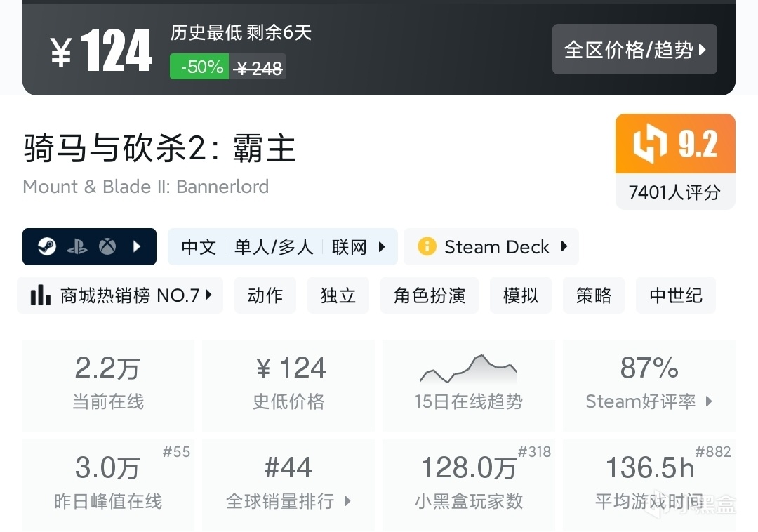Open the 7401人评分 ratings
The image size is (758, 532).
675,192
